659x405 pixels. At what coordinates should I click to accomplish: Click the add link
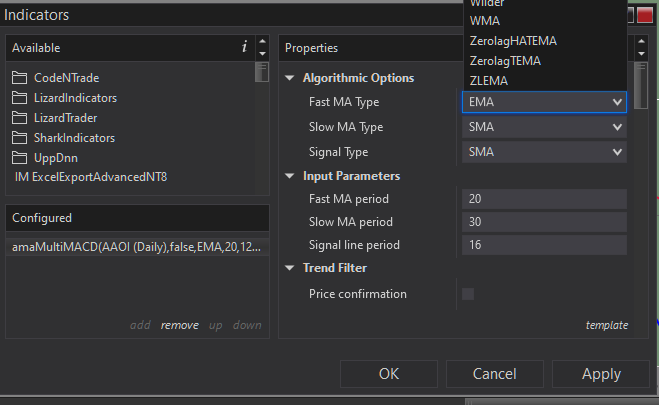click(140, 325)
